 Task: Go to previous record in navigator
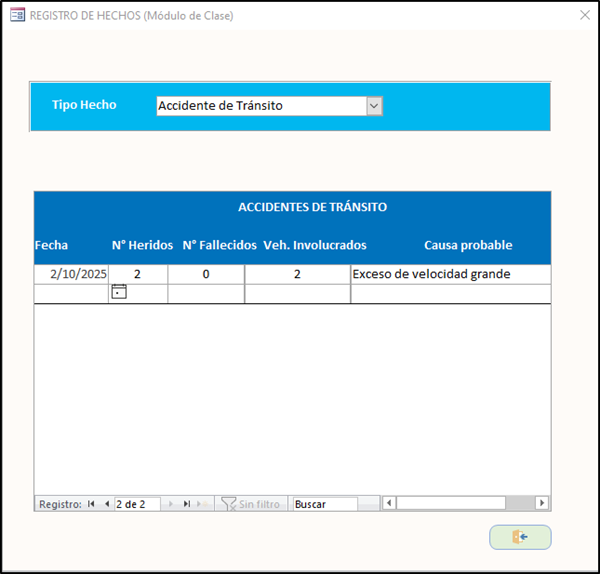(106, 504)
